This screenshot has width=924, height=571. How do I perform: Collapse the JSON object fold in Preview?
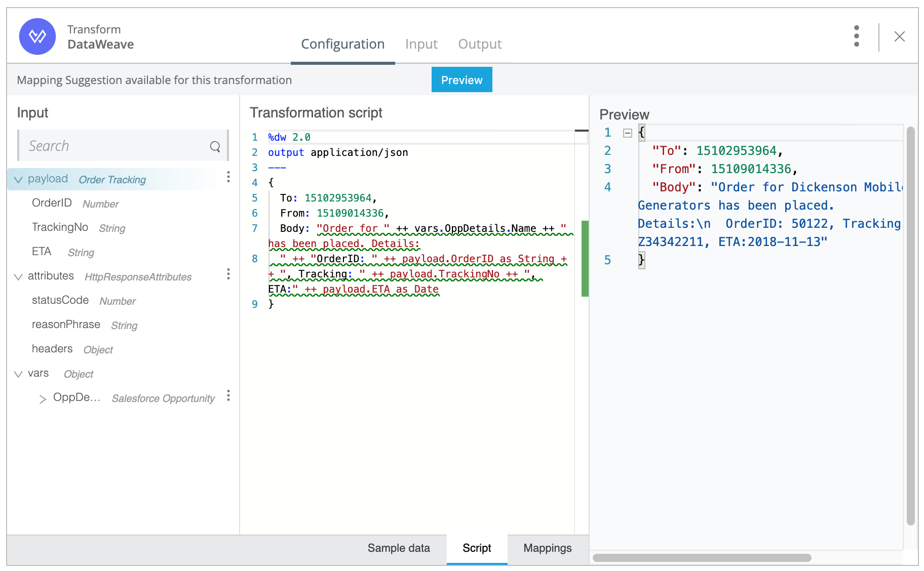(x=627, y=133)
